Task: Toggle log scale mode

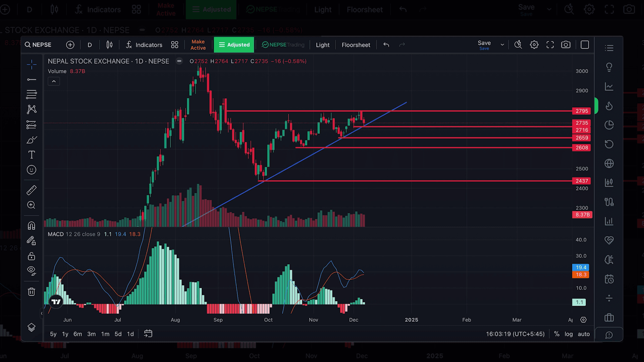Action: tap(569, 334)
